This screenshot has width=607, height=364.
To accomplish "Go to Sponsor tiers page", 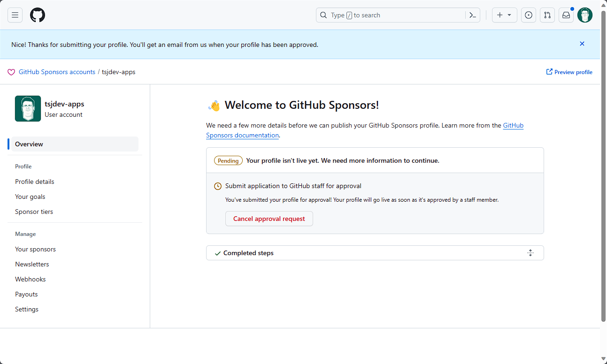I will (x=34, y=212).
